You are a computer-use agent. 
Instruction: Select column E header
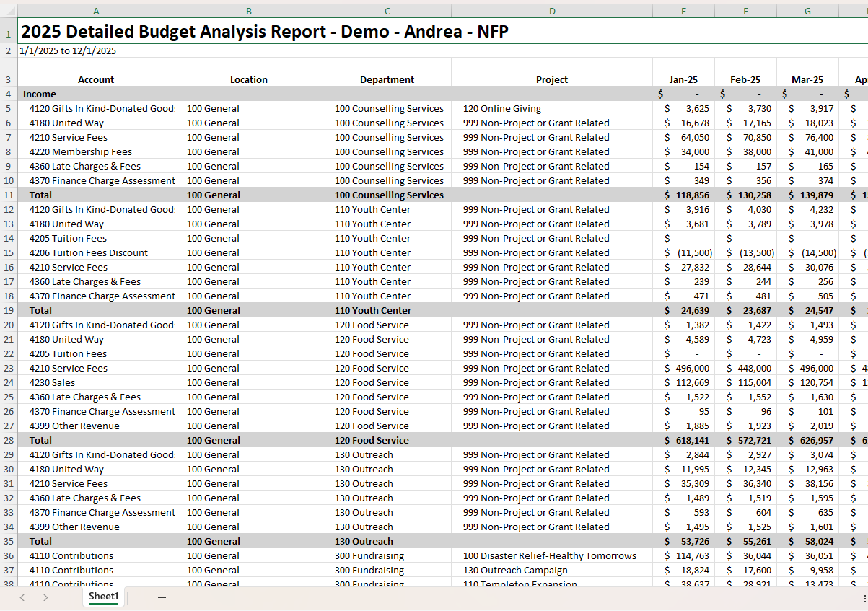[683, 11]
